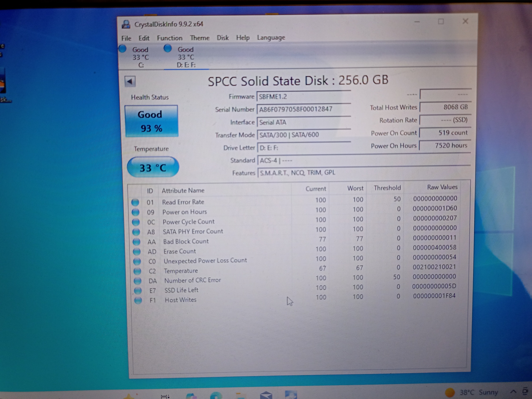Click the disk title SPCC Solid State Disk : 256.0 GB
This screenshot has width=532, height=399.
(298, 81)
